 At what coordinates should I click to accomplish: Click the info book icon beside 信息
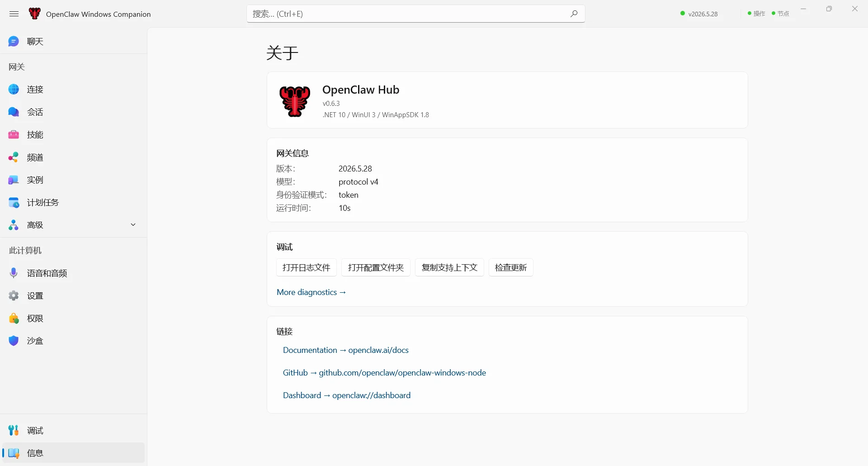pos(14,453)
